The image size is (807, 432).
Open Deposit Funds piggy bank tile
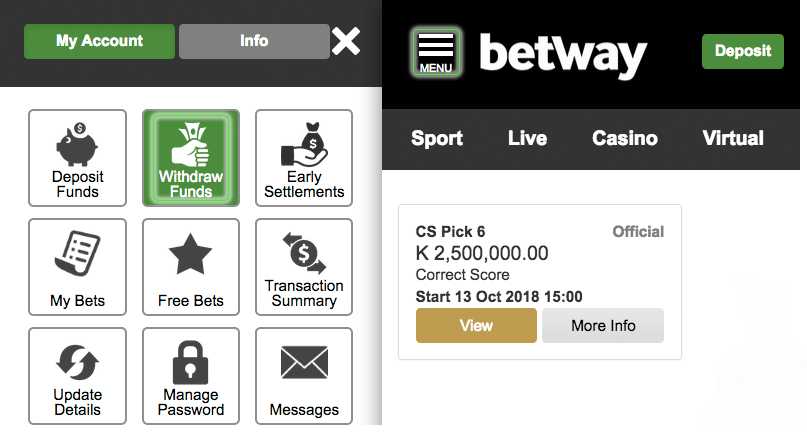tap(77, 158)
